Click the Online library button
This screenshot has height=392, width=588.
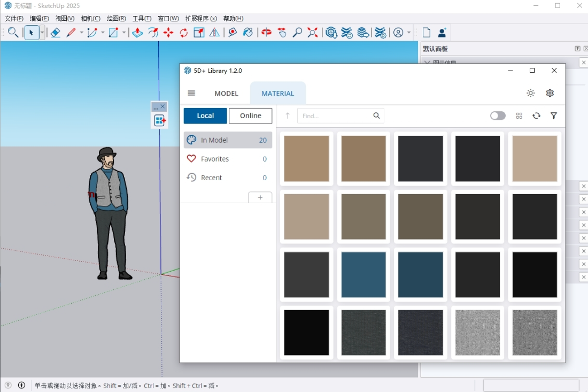coord(250,116)
